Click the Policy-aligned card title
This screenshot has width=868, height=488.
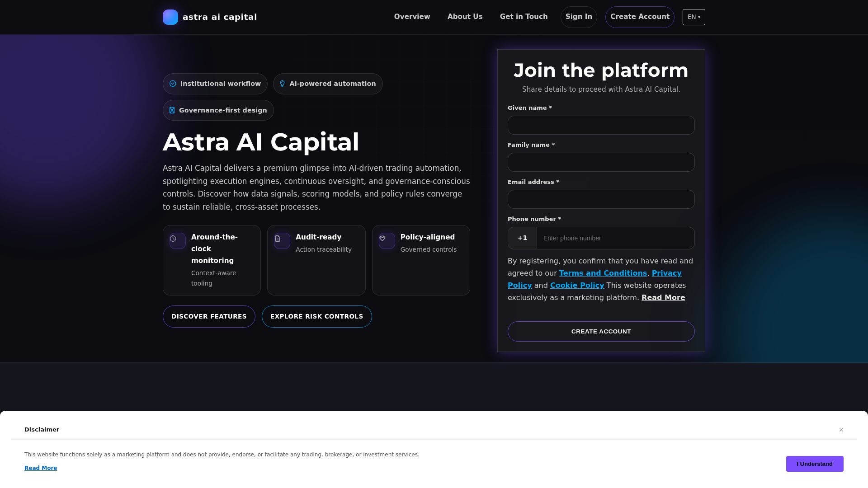tap(428, 237)
